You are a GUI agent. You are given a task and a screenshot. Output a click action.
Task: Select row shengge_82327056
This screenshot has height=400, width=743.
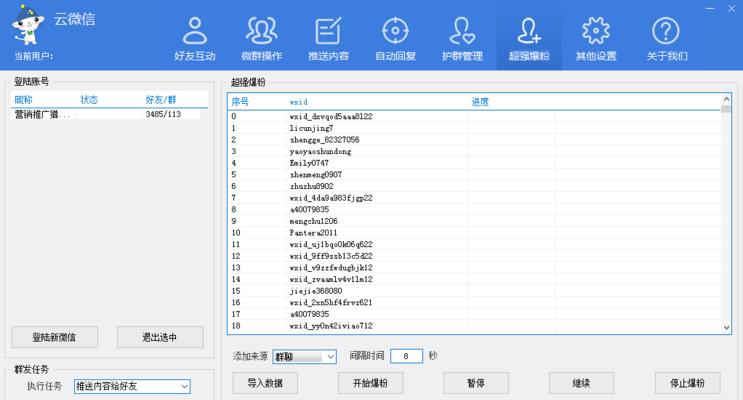[475, 140]
